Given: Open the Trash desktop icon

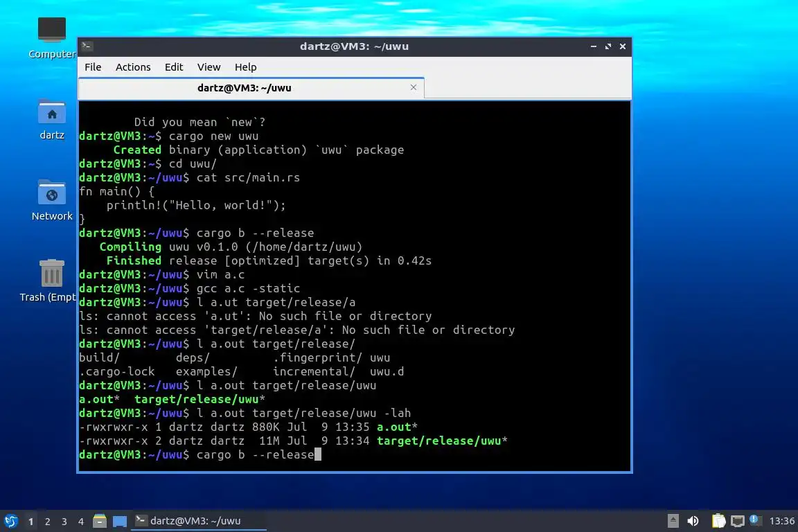Looking at the screenshot, I should click(51, 280).
